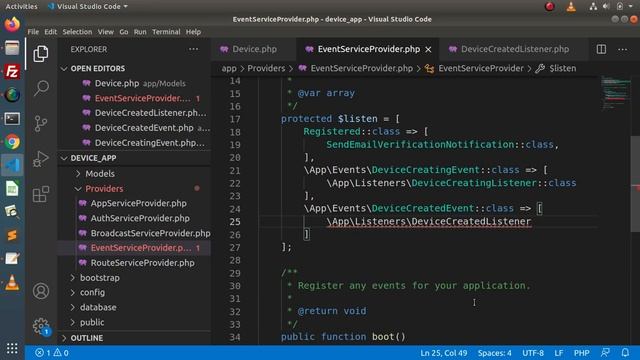
Task: Open VLC media player from dock
Action: pyautogui.click(x=12, y=282)
